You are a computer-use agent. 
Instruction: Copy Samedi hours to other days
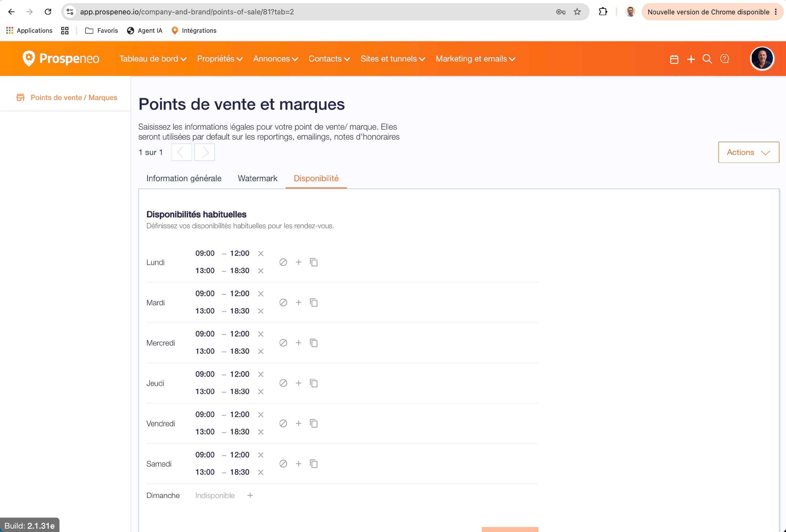(x=314, y=464)
